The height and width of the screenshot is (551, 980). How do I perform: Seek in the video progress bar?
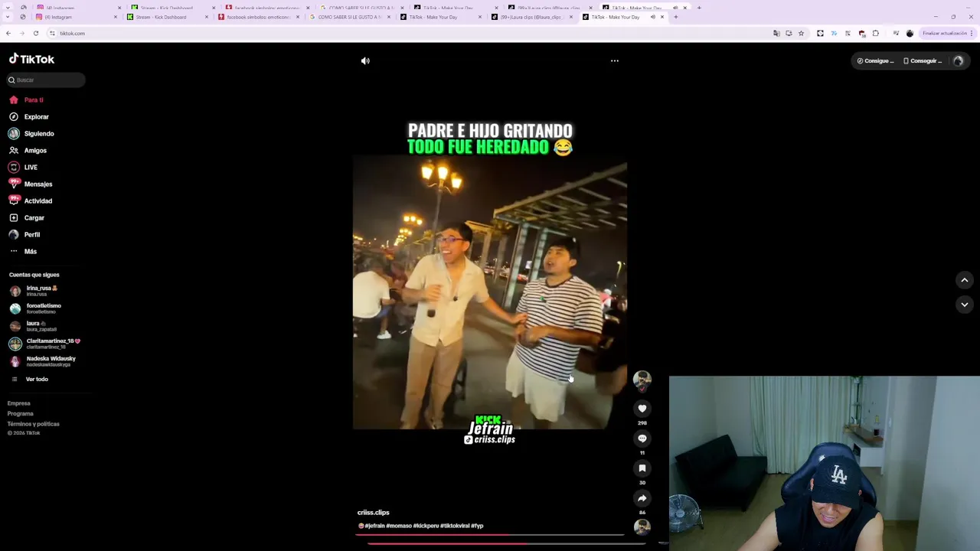(x=490, y=535)
